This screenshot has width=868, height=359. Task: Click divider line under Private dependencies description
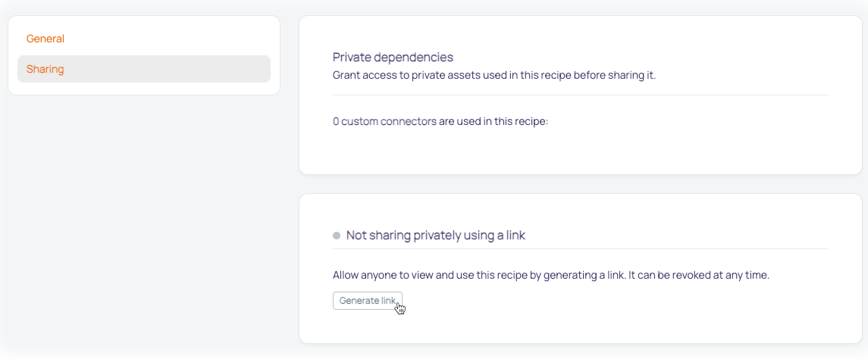(580, 95)
